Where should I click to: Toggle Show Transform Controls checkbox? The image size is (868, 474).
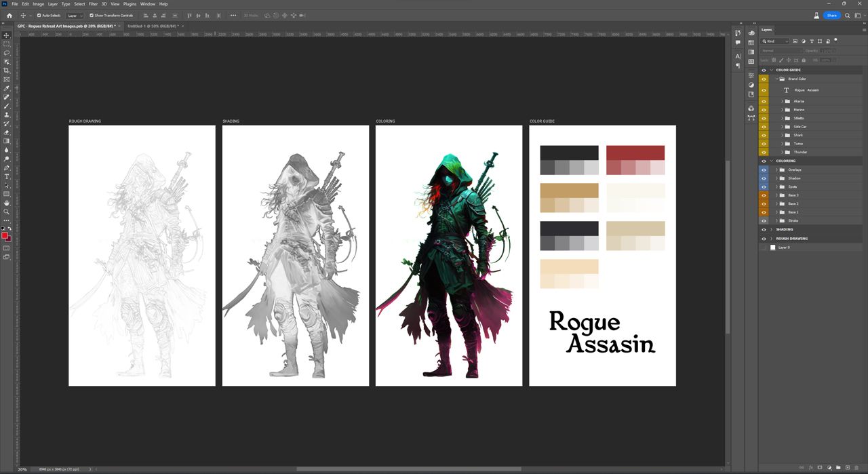point(92,15)
